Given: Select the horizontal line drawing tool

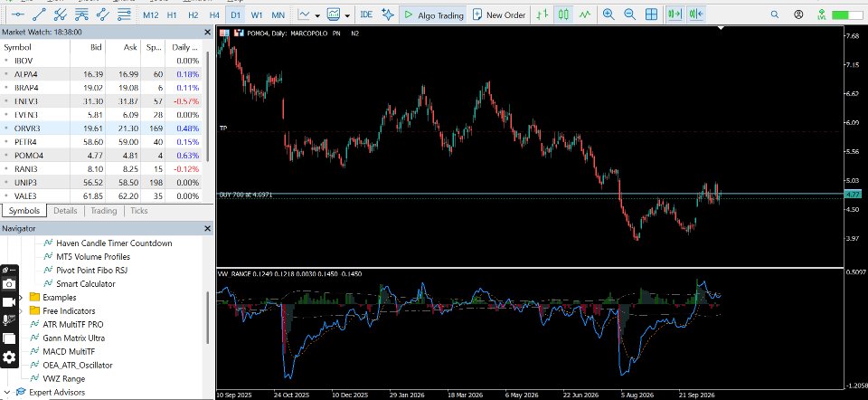Looking at the screenshot, I should (18, 15).
